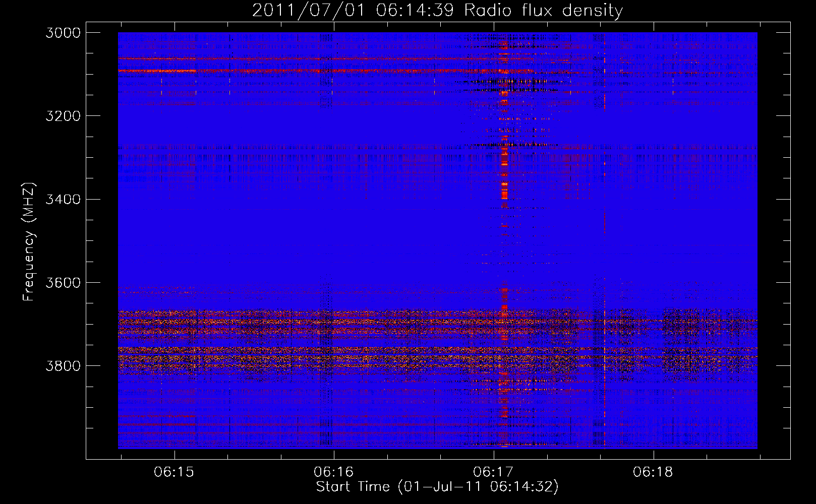Click the '3400' frequency axis label
The height and width of the screenshot is (504, 816).
pyautogui.click(x=63, y=199)
